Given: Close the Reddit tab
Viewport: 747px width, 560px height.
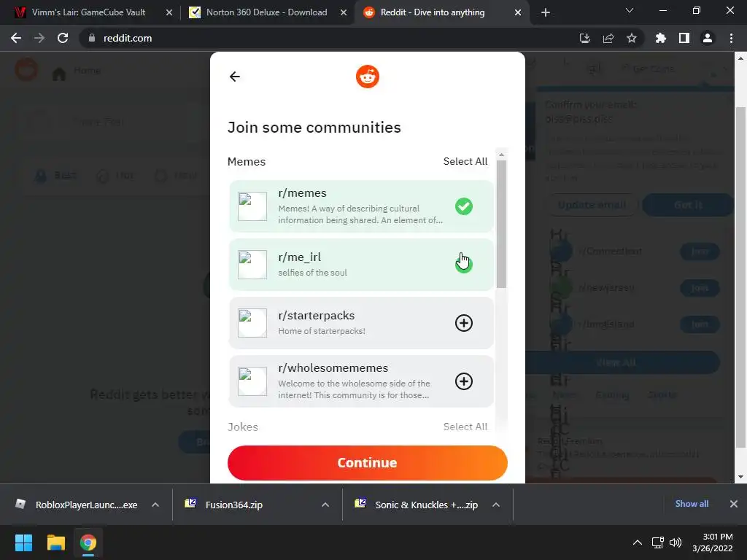Looking at the screenshot, I should pyautogui.click(x=518, y=13).
